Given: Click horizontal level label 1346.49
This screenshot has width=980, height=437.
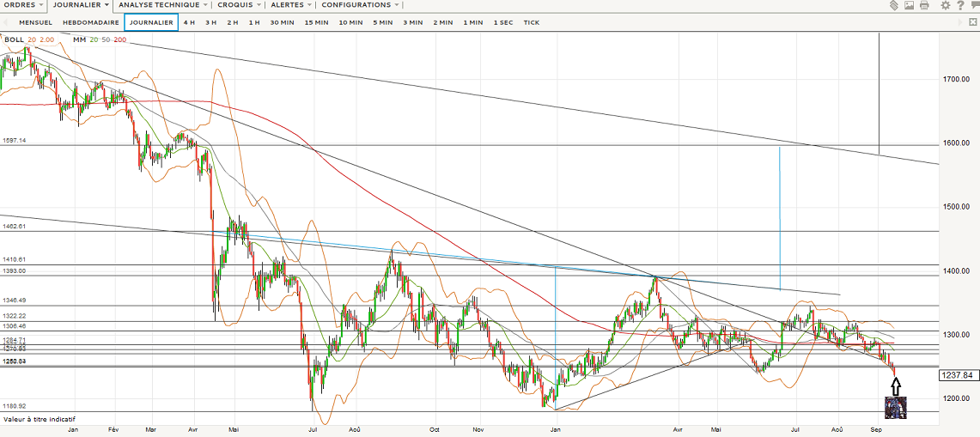Looking at the screenshot, I should (15, 300).
